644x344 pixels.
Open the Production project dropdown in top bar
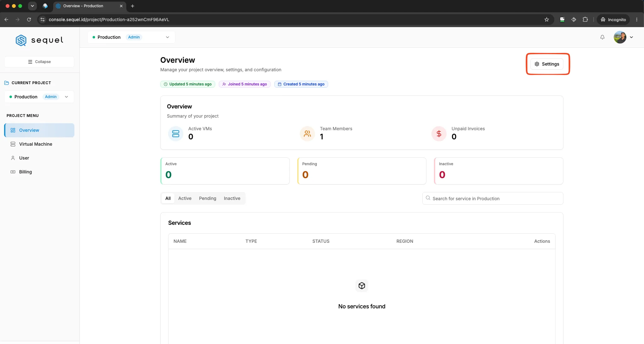coord(131,37)
